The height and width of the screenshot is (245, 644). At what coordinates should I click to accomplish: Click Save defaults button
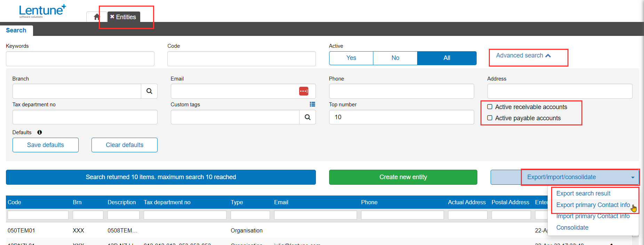(x=46, y=145)
